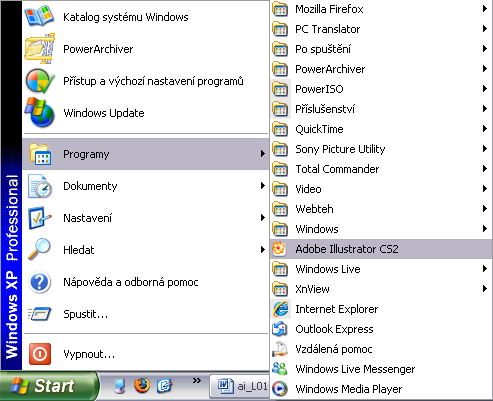Open the Windows Live program folder
Viewport: 493px width, 401px height.
coord(381,269)
